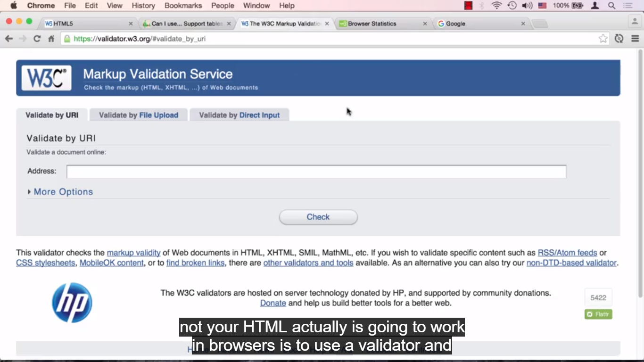Click the volume icon in menu bar
Viewport: 644px width, 362px height.
click(x=527, y=6)
